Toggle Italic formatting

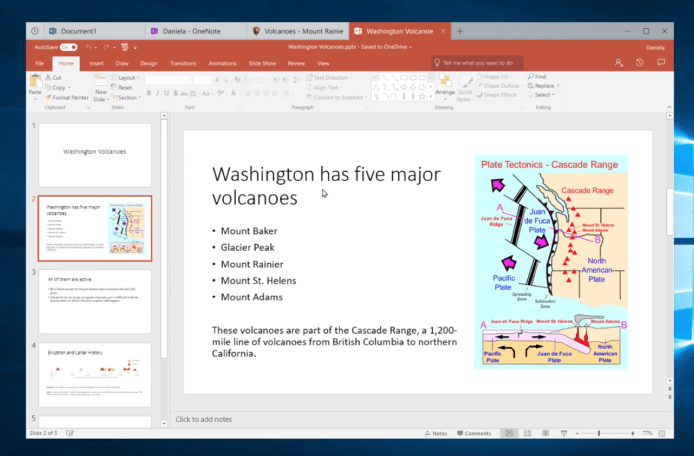pos(158,93)
